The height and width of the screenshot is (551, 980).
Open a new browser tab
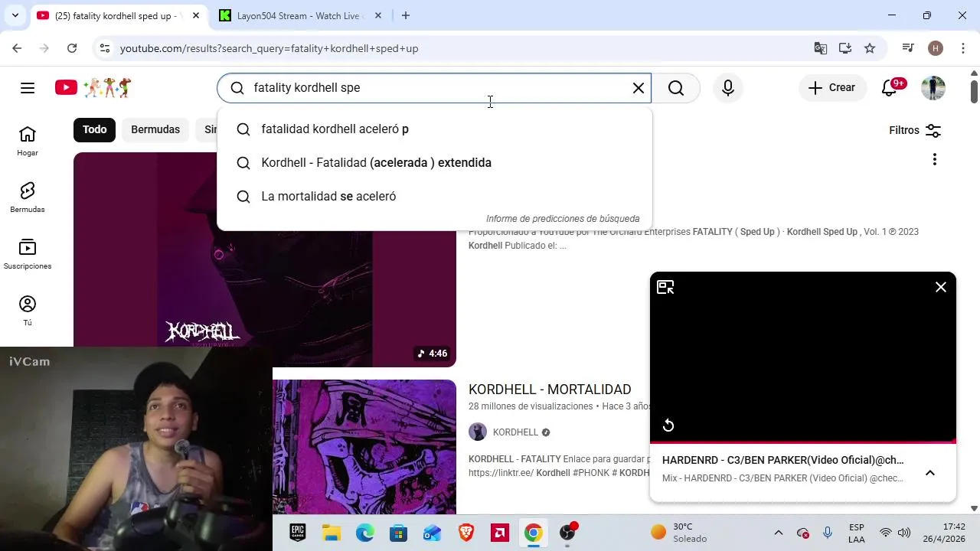[406, 15]
